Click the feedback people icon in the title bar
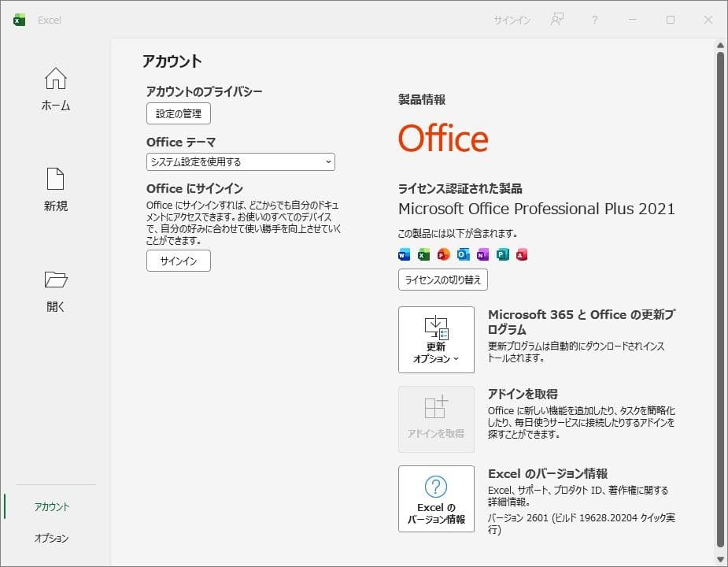The height and width of the screenshot is (567, 728). click(556, 19)
